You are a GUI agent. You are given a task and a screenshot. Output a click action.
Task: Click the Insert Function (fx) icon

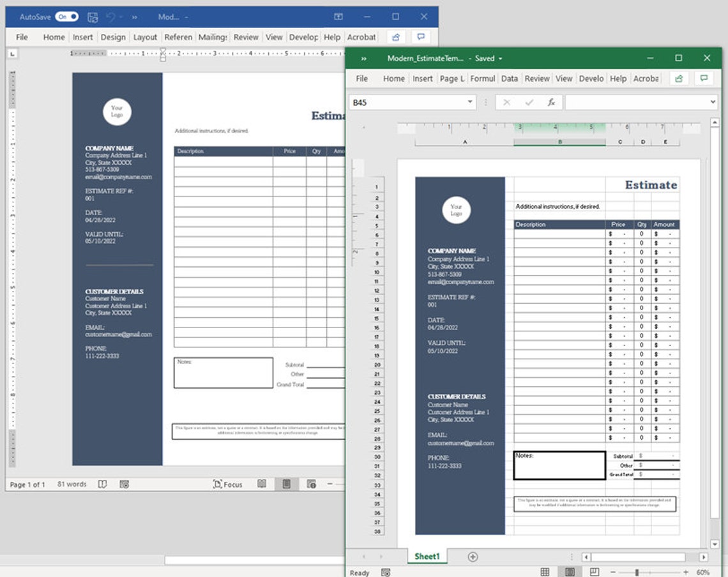[x=552, y=102]
